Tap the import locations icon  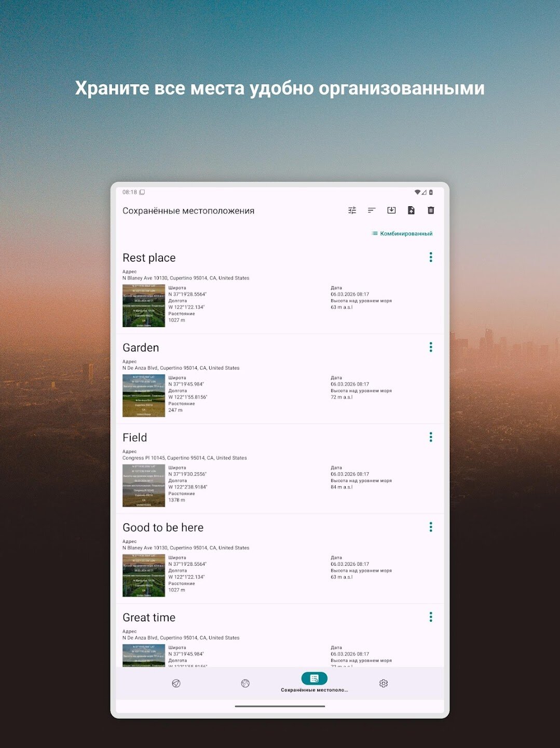tap(391, 210)
